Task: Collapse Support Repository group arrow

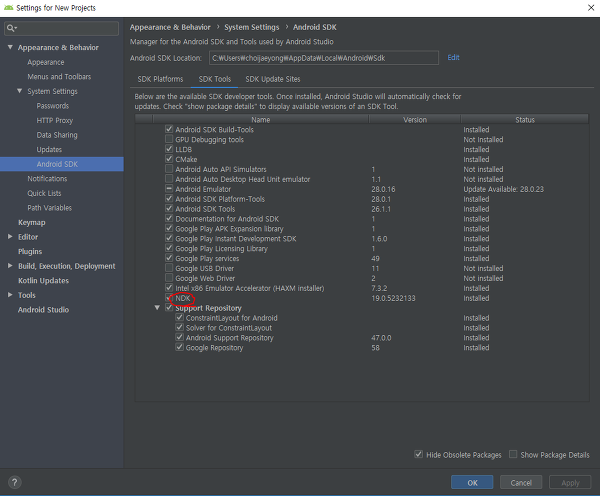Action: (157, 308)
